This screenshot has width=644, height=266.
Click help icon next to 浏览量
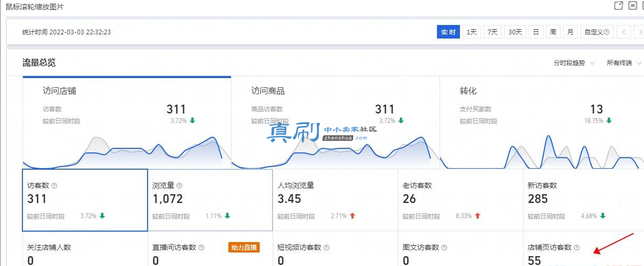click(x=179, y=185)
